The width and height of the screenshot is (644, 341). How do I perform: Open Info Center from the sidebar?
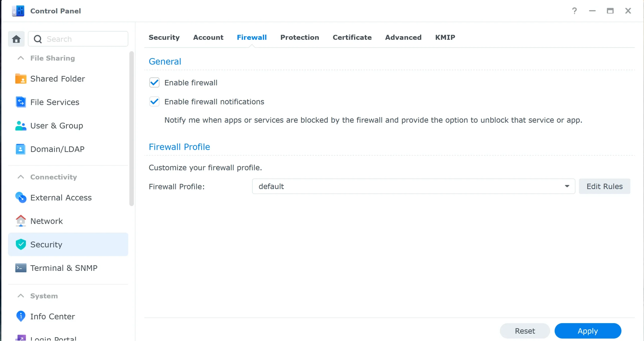point(21,316)
